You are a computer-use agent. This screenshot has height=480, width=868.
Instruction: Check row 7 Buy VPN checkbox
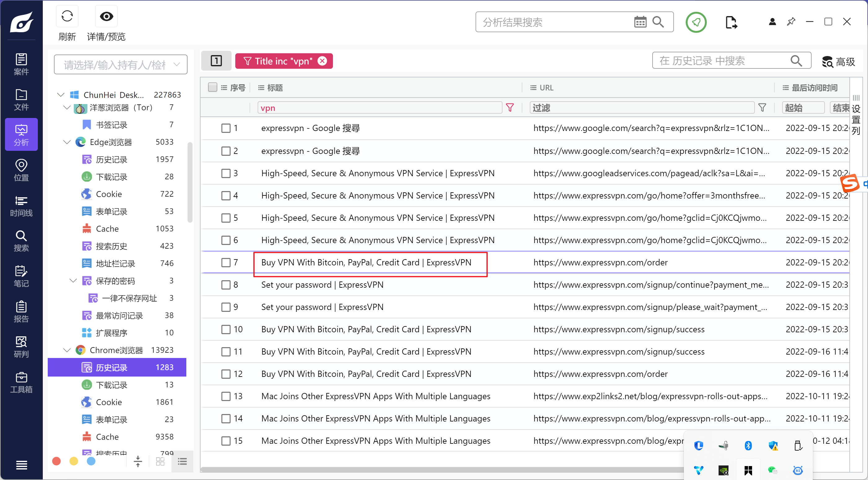tap(226, 263)
